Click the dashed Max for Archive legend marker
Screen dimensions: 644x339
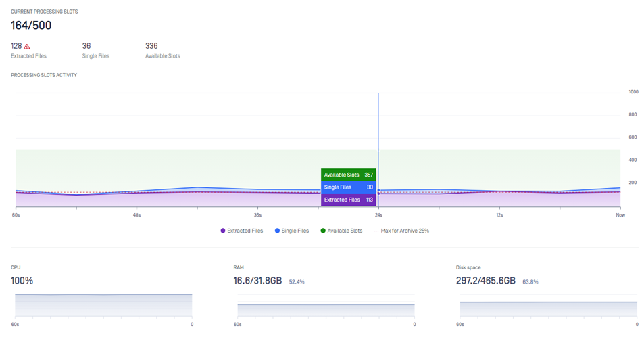376,231
